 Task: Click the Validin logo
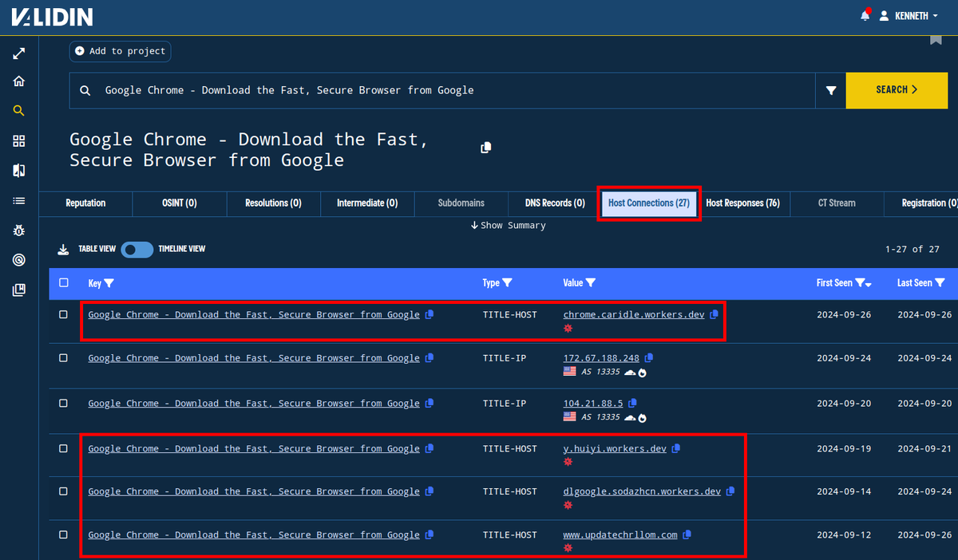tap(51, 17)
